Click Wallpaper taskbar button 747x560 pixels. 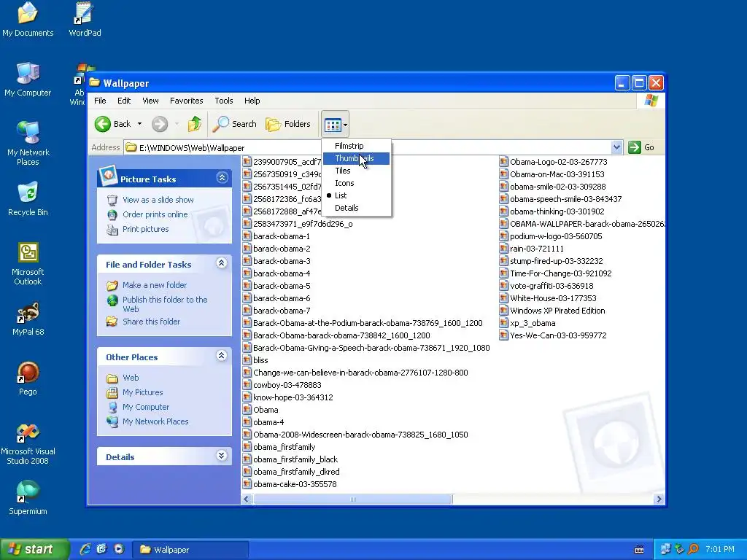click(x=190, y=550)
